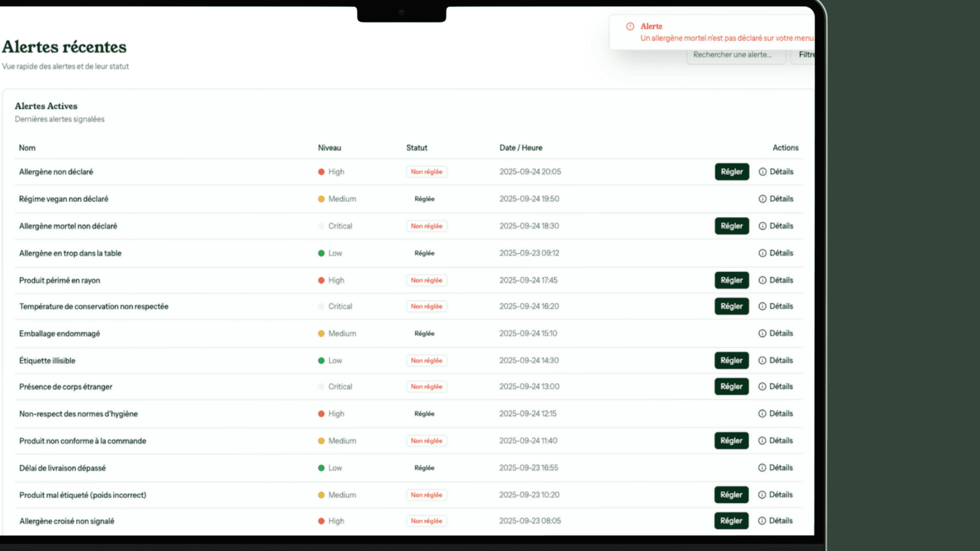Sort by the Niveau column header
The width and height of the screenshot is (980, 551).
point(329,148)
